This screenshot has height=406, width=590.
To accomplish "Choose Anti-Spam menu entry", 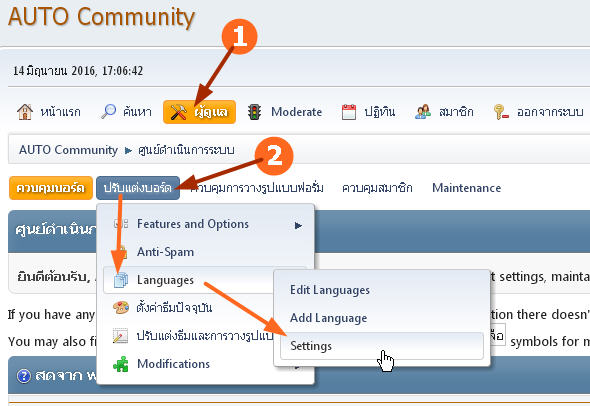I will (205, 252).
